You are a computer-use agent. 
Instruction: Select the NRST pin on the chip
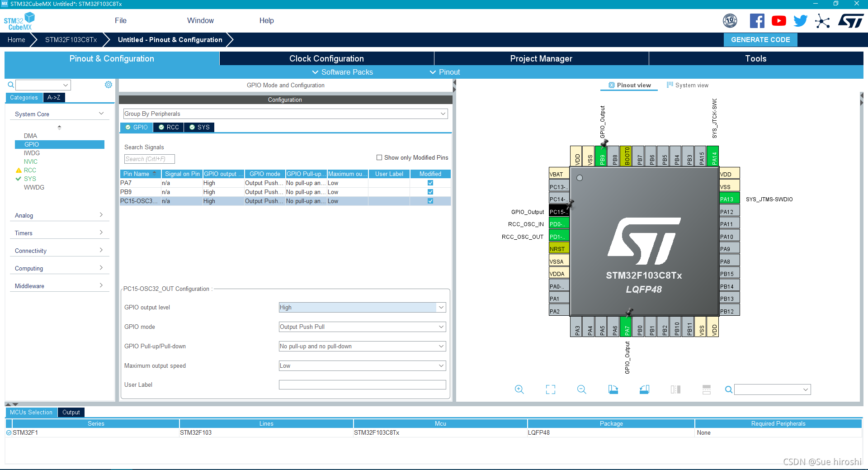(x=559, y=248)
